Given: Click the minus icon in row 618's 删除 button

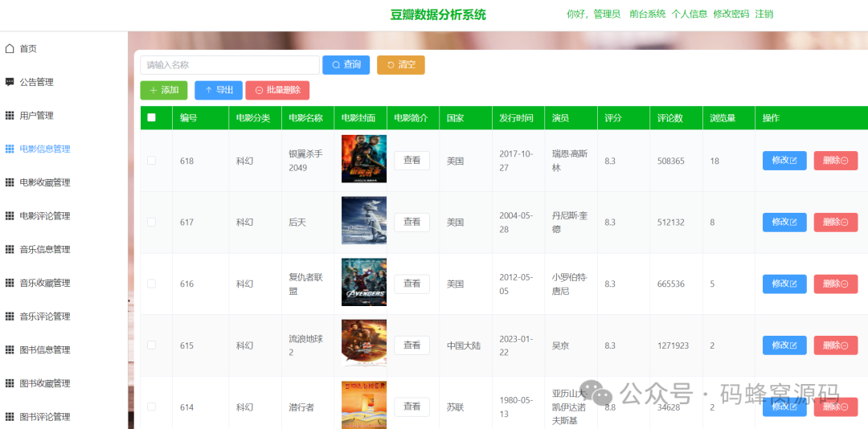Looking at the screenshot, I should [844, 161].
